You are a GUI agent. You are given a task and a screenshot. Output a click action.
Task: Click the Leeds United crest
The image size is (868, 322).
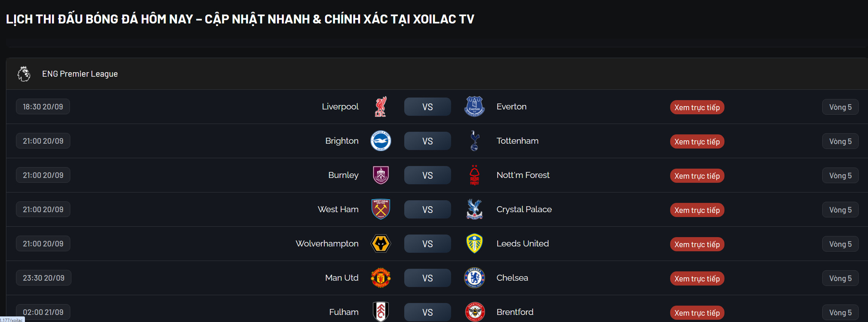[x=474, y=244]
